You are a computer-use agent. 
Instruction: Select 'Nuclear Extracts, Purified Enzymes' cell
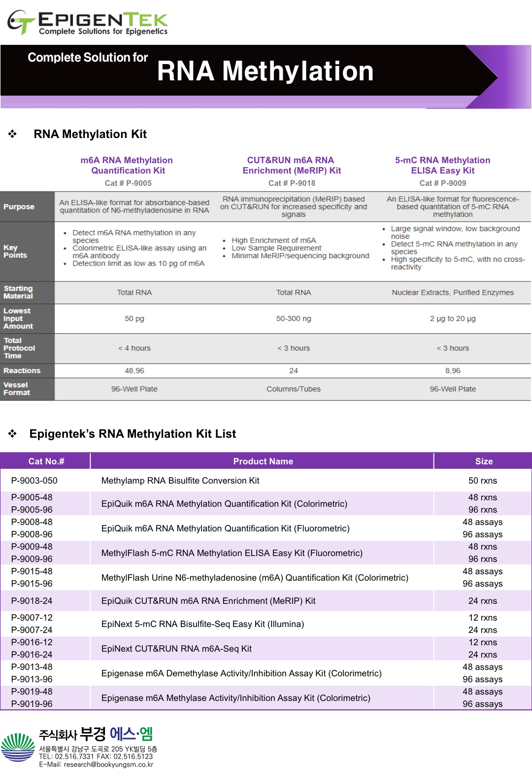pyautogui.click(x=453, y=292)
